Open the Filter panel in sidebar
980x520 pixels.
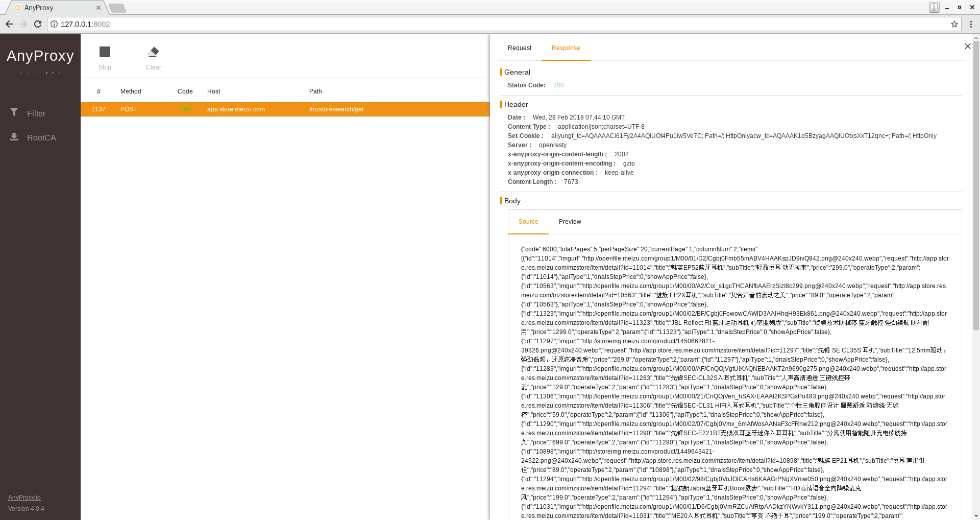coord(29,113)
